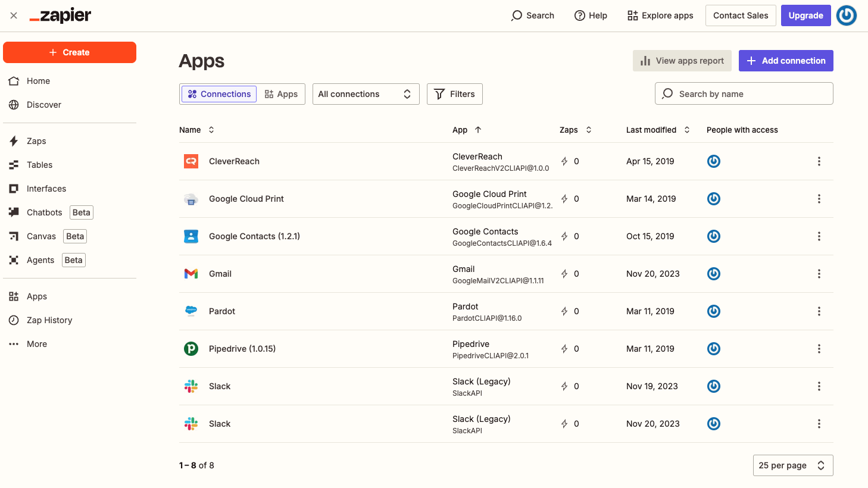Click View apps report
868x488 pixels.
682,61
